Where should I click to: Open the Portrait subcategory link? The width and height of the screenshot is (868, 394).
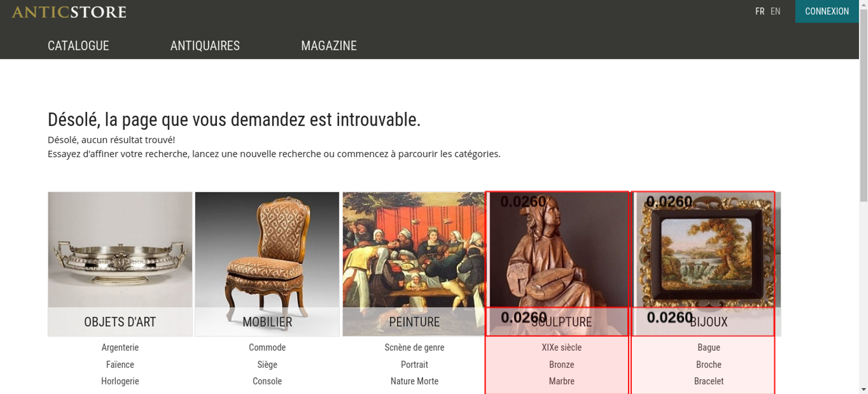pyautogui.click(x=414, y=364)
